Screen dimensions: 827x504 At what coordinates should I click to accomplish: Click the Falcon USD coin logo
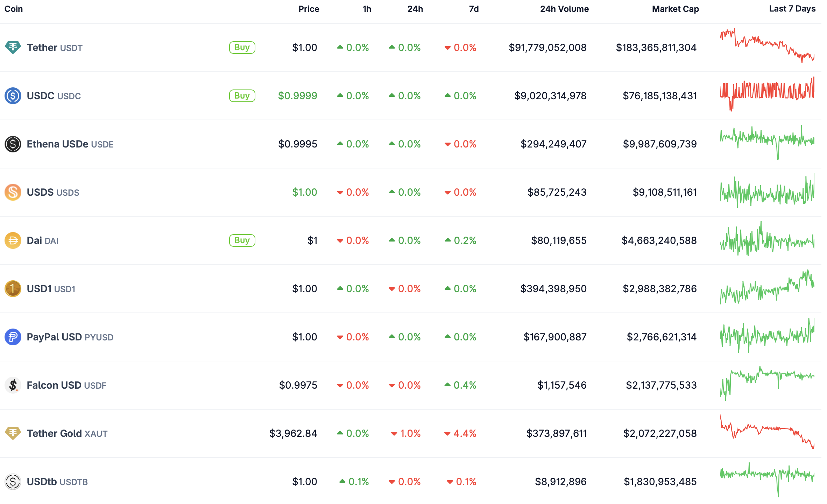13,385
